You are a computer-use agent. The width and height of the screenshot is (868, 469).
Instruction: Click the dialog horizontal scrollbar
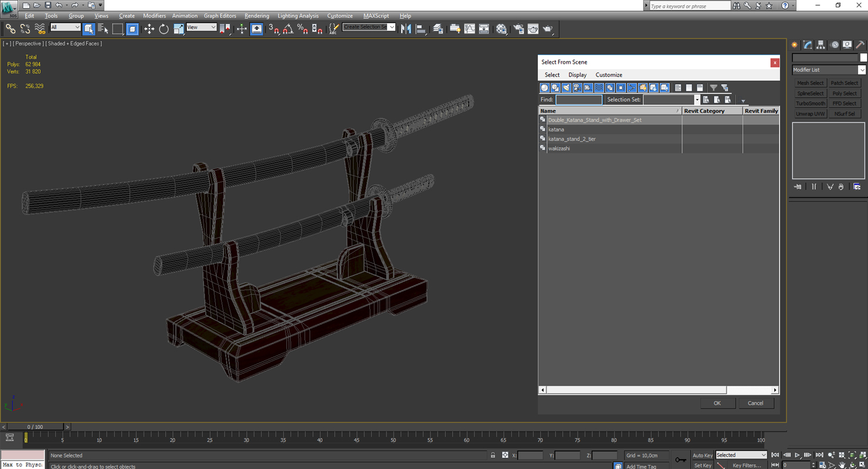click(636, 390)
